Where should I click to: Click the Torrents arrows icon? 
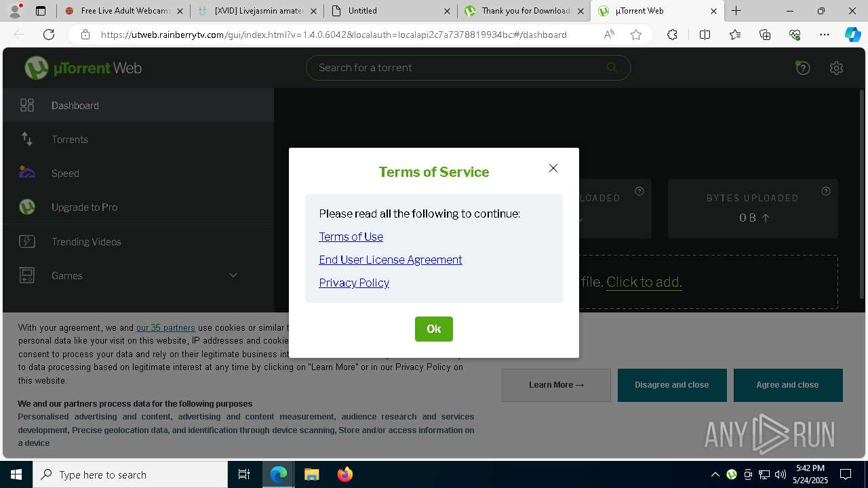tap(27, 139)
